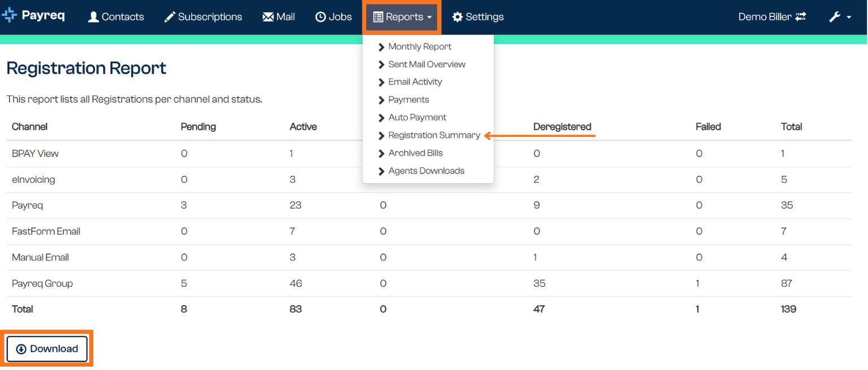Click Demo Biller account name
The height and width of the screenshot is (370, 868).
click(x=765, y=17)
